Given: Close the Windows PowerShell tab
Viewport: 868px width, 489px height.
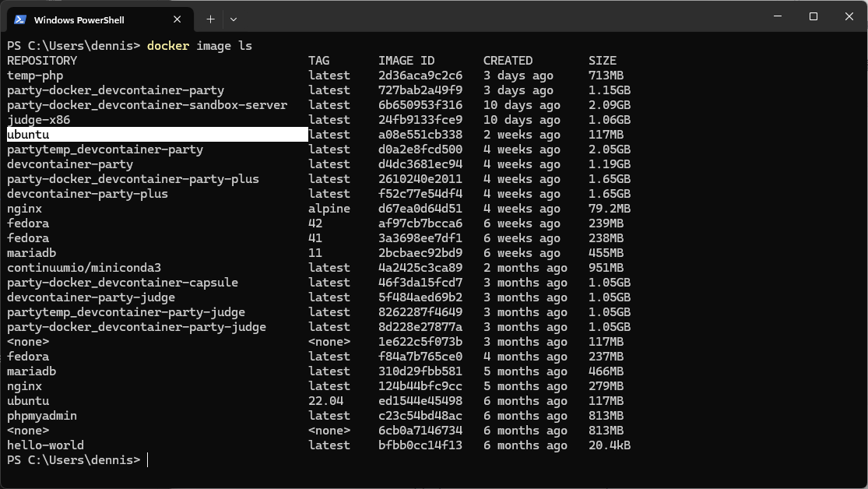Looking at the screenshot, I should pos(177,19).
